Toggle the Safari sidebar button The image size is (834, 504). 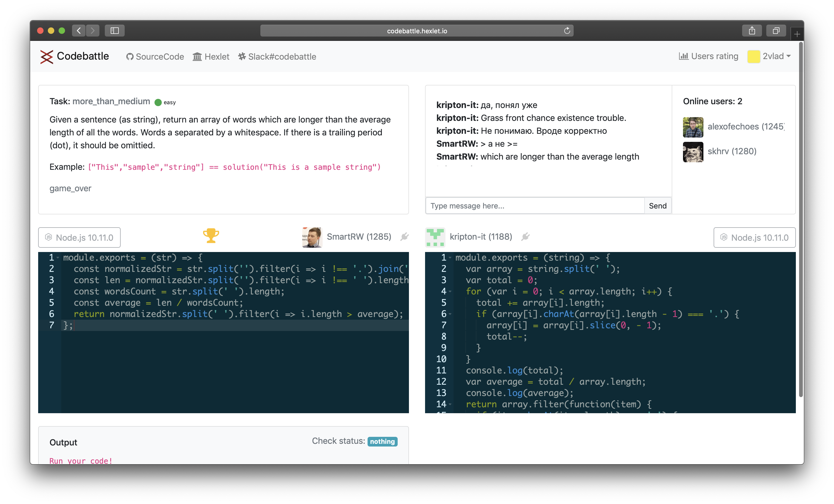(x=115, y=31)
